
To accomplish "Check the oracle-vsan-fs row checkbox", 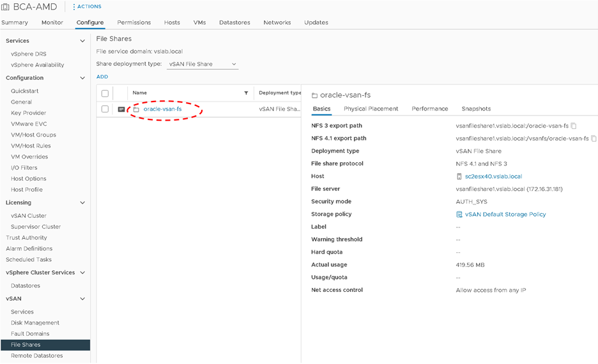I will click(x=105, y=109).
